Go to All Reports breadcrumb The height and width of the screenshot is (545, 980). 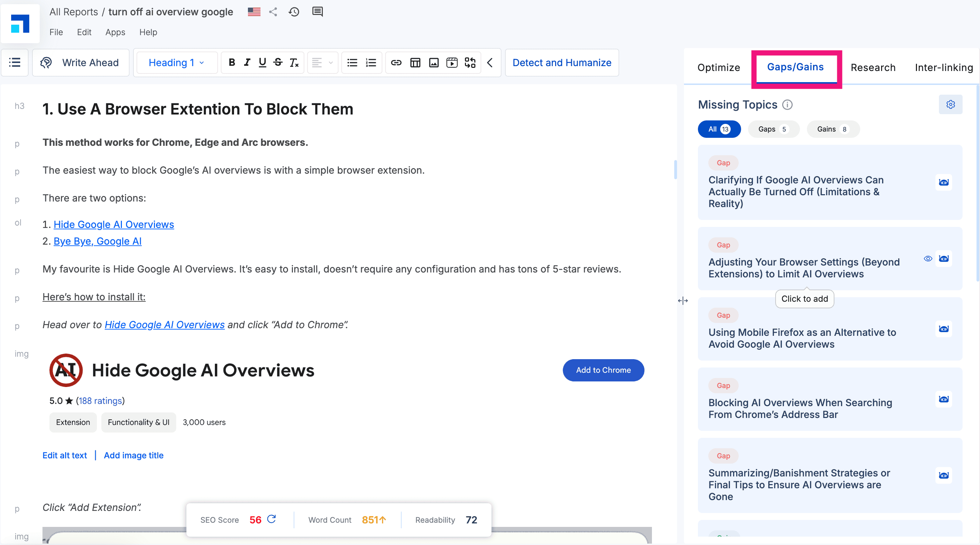pos(74,12)
